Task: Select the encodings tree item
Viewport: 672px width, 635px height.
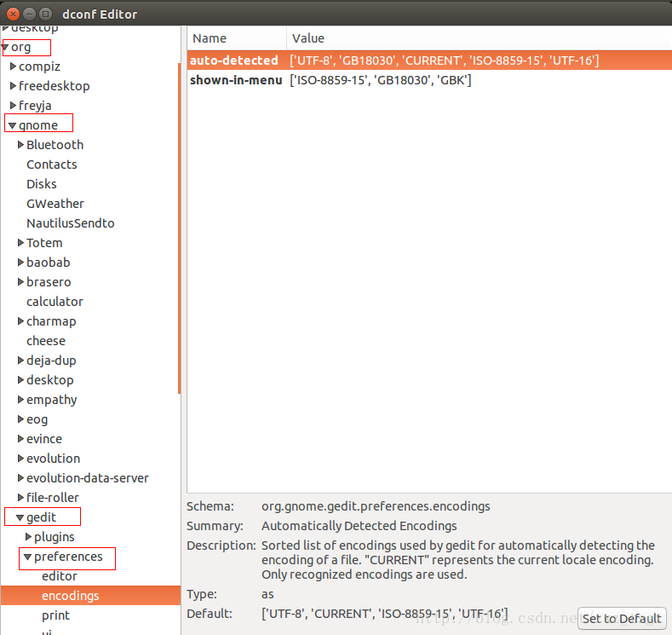Action: [x=91, y=596]
